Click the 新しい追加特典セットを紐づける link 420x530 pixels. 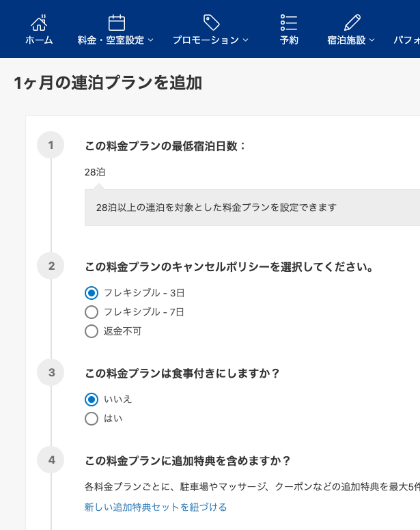pyautogui.click(x=156, y=507)
